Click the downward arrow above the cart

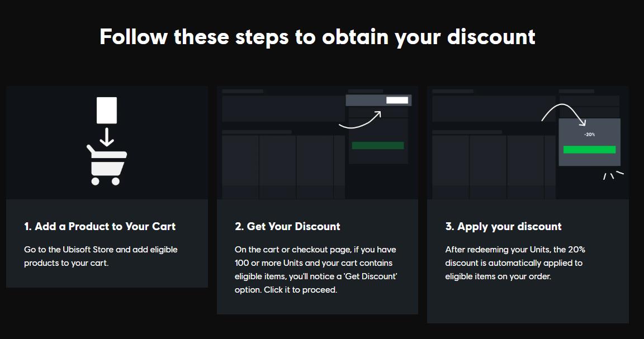point(107,137)
